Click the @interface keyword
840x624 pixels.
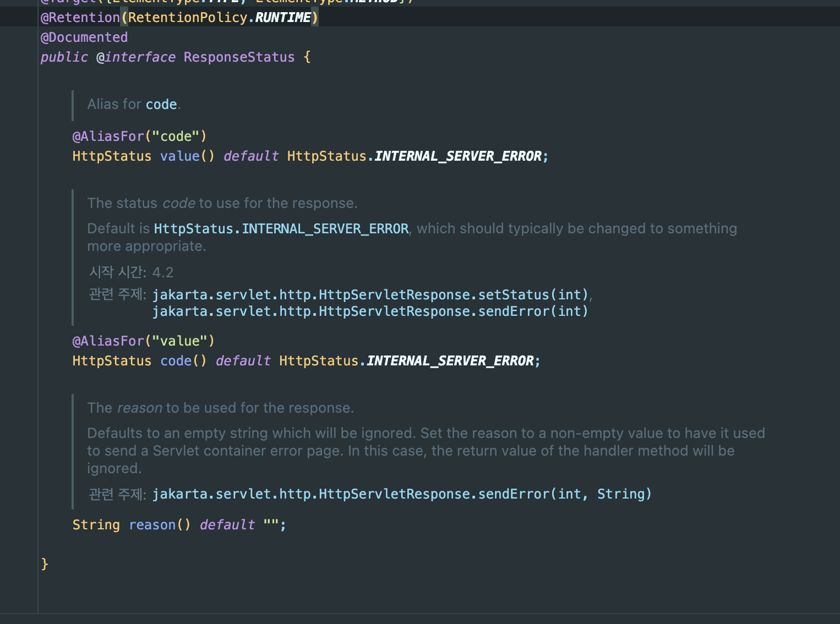click(136, 57)
